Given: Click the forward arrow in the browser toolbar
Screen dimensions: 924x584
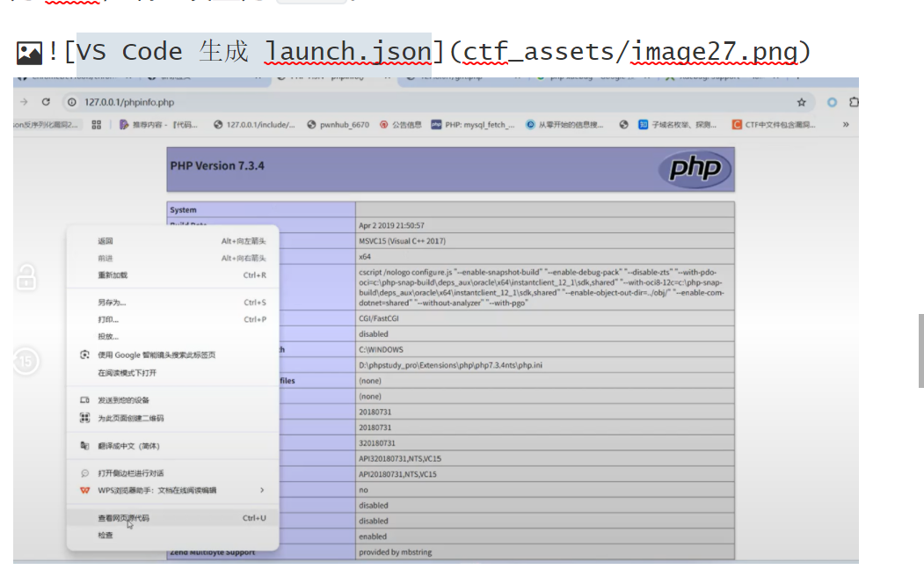Looking at the screenshot, I should click(x=24, y=102).
